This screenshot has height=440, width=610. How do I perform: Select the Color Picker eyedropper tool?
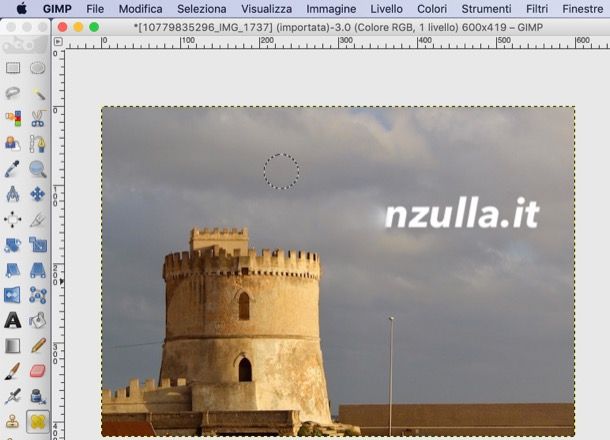coord(12,169)
